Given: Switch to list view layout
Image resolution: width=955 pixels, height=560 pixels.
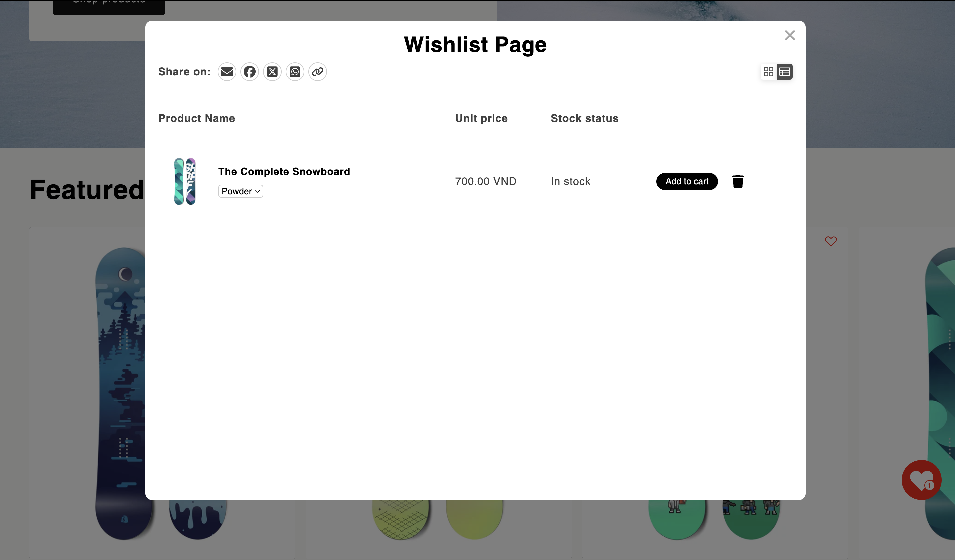Looking at the screenshot, I should [x=784, y=71].
